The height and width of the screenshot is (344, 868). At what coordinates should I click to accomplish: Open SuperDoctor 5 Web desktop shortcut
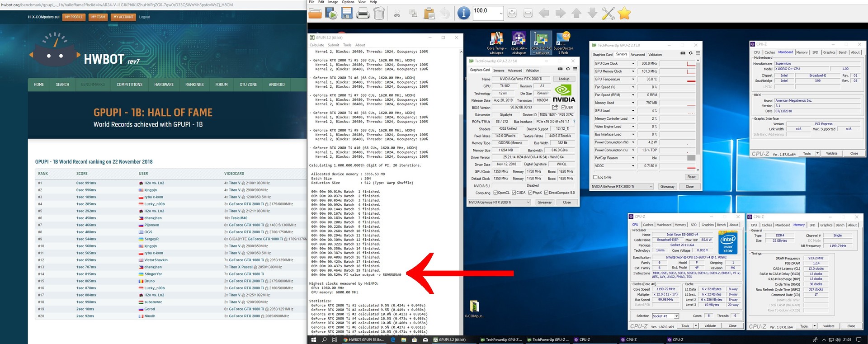tap(563, 43)
